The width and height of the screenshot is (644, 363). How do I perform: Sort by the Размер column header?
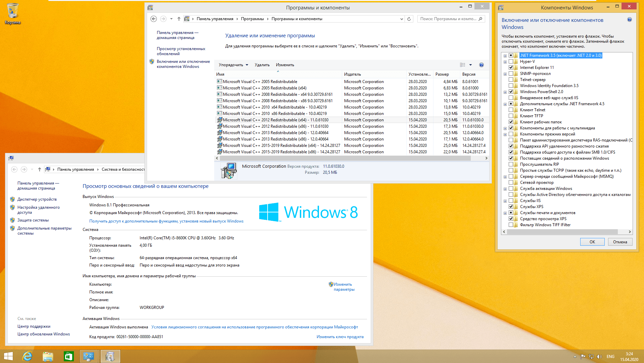[447, 74]
